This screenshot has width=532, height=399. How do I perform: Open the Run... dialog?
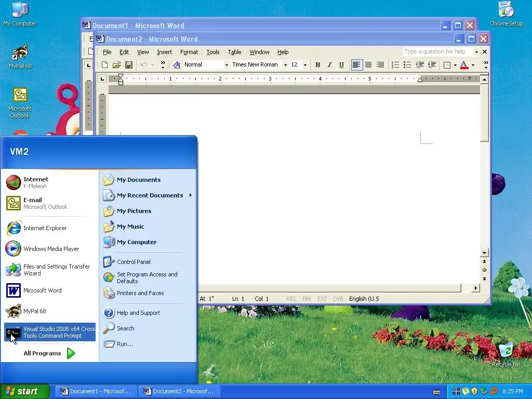pyautogui.click(x=148, y=344)
